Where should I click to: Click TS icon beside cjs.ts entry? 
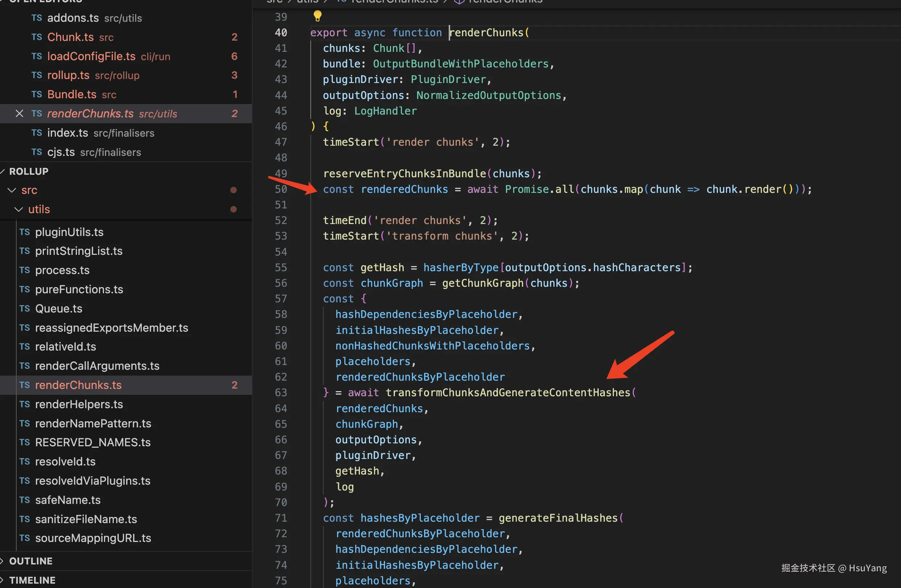[37, 152]
